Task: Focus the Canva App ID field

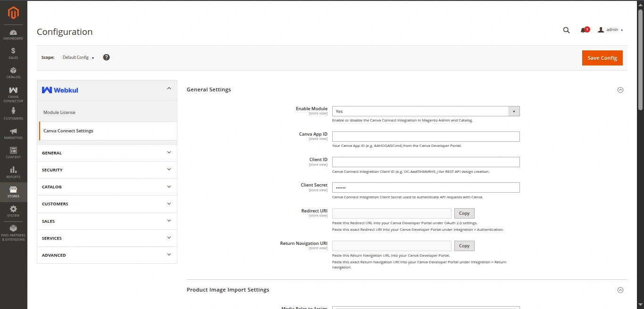Action: 426,137
